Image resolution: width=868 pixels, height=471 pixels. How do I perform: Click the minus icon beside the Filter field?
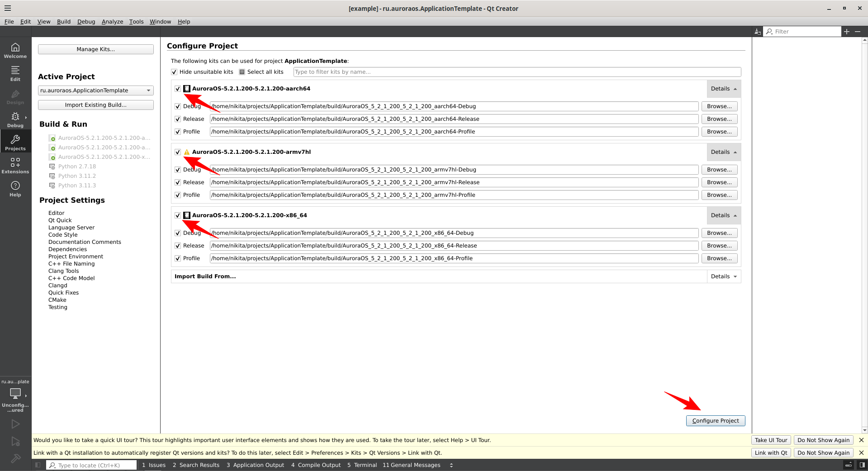click(858, 31)
